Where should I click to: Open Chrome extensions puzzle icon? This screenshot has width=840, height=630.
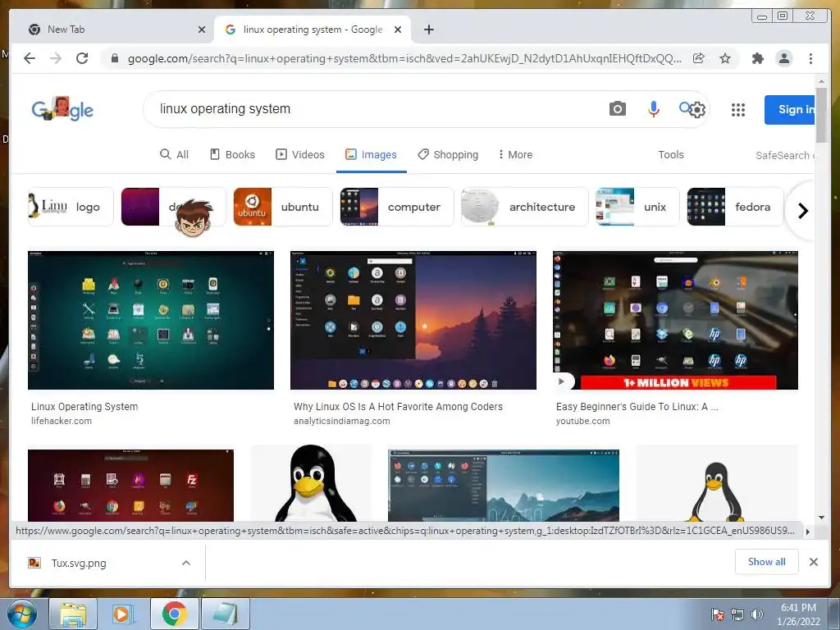tap(757, 58)
